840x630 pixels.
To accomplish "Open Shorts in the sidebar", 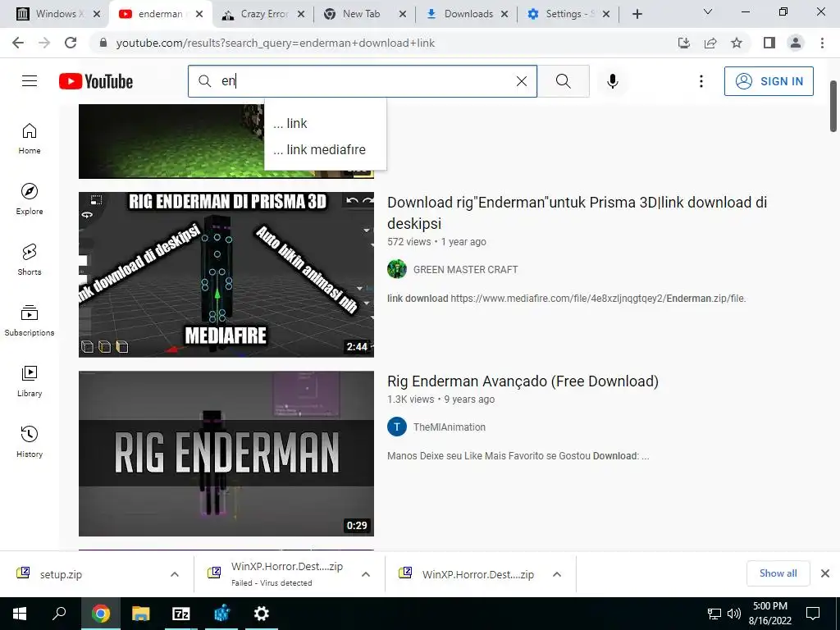I will [30, 259].
